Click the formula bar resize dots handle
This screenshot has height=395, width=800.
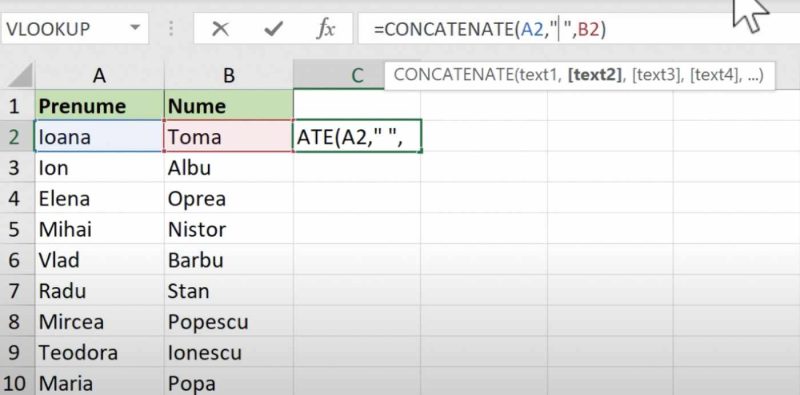[171, 29]
